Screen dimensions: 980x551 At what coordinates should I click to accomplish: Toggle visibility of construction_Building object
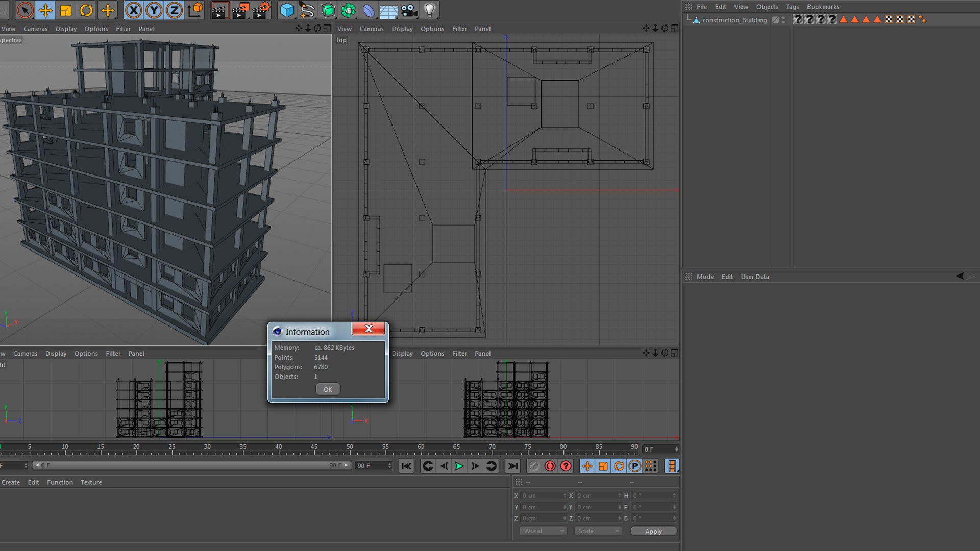pyautogui.click(x=783, y=18)
